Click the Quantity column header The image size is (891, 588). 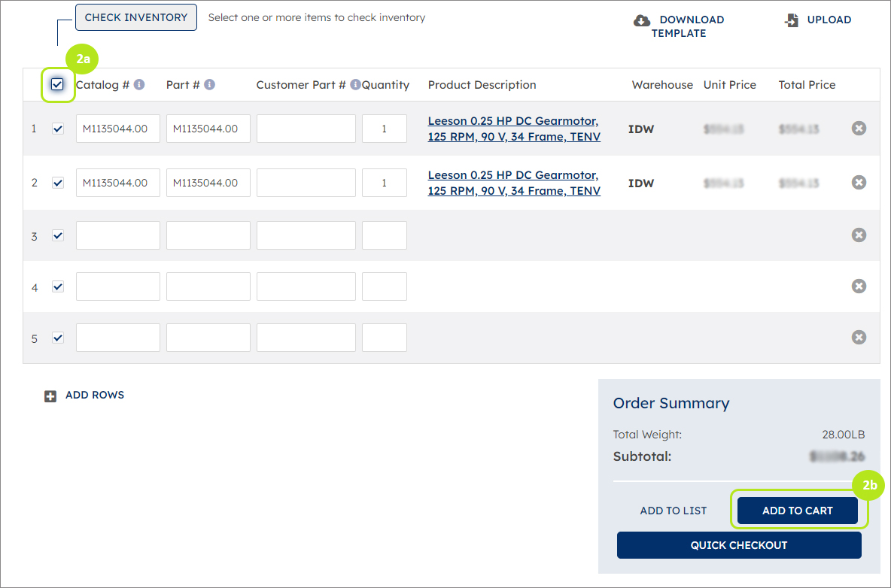click(386, 84)
